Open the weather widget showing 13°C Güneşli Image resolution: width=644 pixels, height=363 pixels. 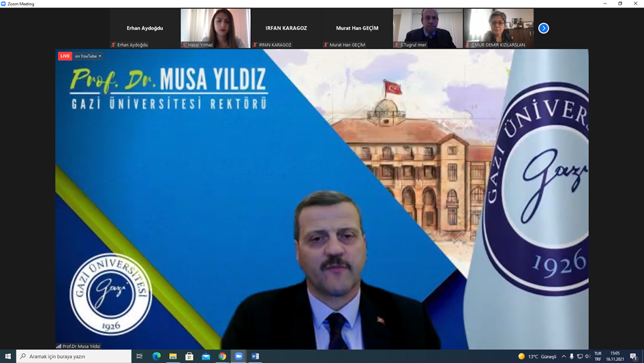point(537,356)
